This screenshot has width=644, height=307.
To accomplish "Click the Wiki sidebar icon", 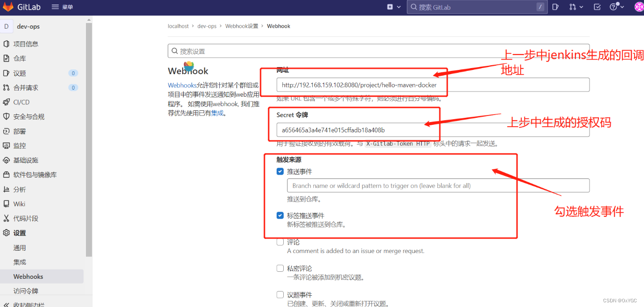I will [x=6, y=204].
